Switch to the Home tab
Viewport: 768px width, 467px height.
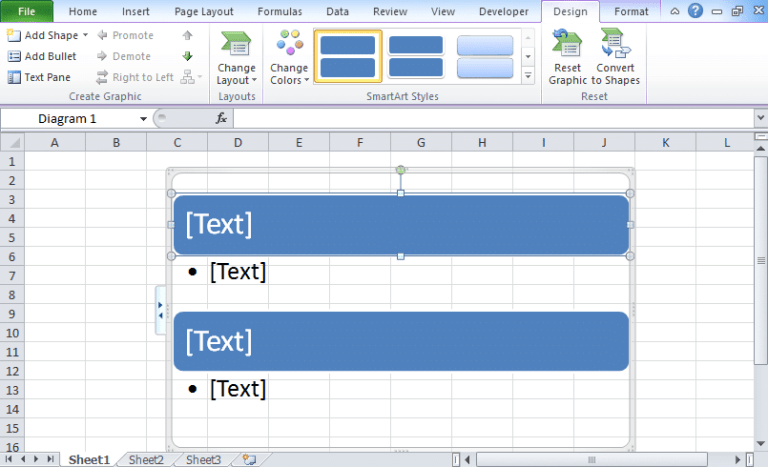(x=82, y=11)
